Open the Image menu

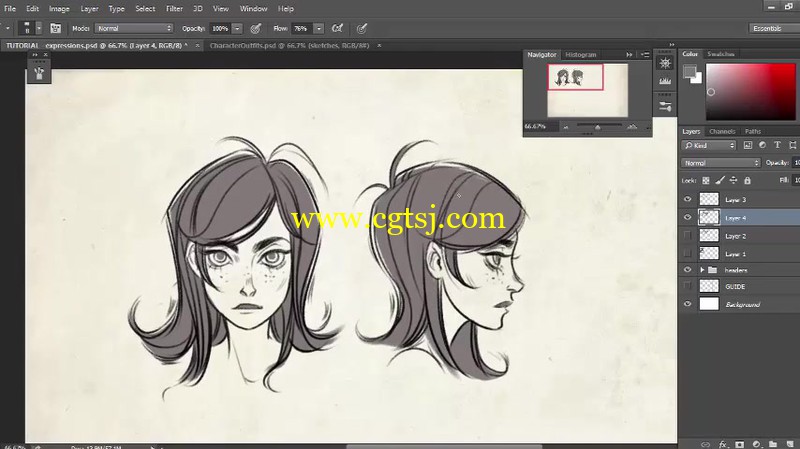pos(59,9)
